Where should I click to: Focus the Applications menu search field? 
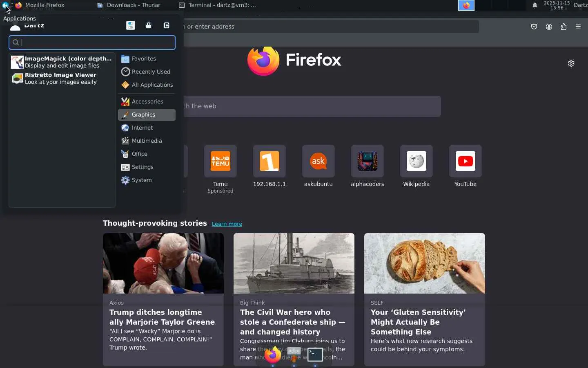tap(92, 43)
